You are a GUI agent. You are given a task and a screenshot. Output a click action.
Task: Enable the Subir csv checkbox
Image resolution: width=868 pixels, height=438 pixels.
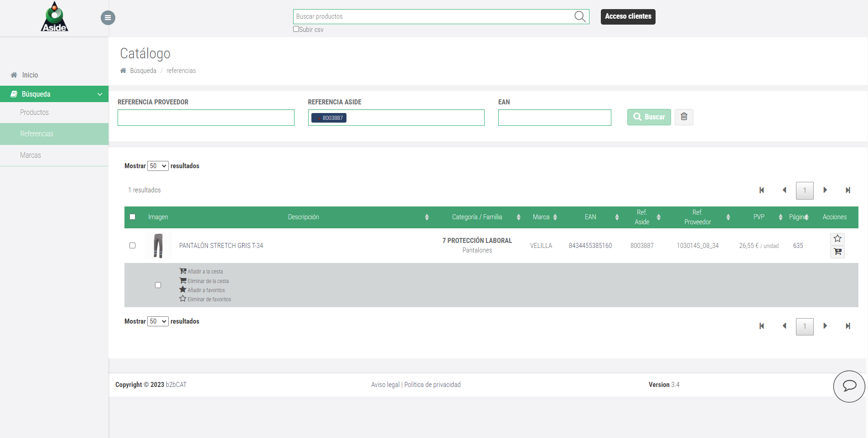pos(296,29)
